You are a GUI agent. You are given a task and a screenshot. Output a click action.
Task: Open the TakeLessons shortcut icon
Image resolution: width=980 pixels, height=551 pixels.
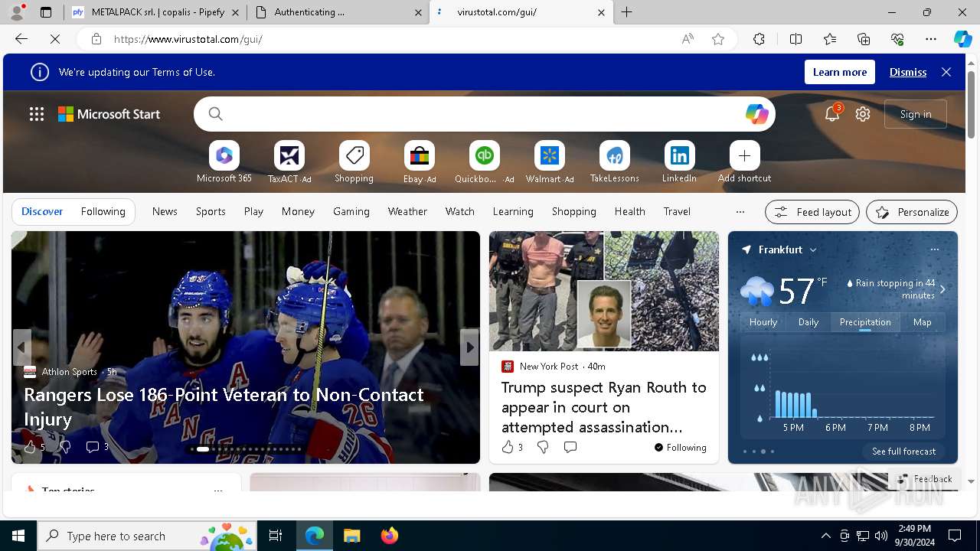point(614,156)
